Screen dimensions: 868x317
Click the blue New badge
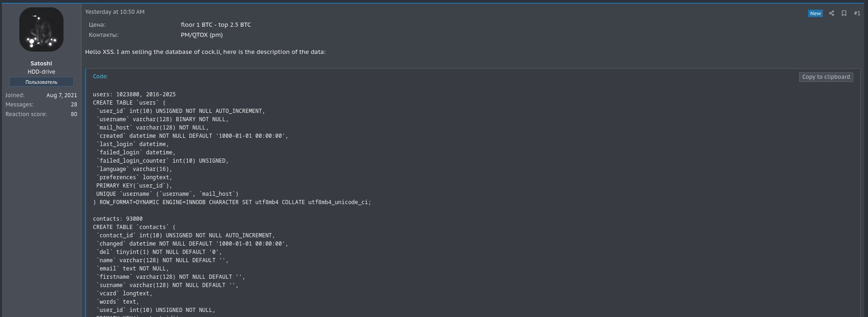(816, 13)
